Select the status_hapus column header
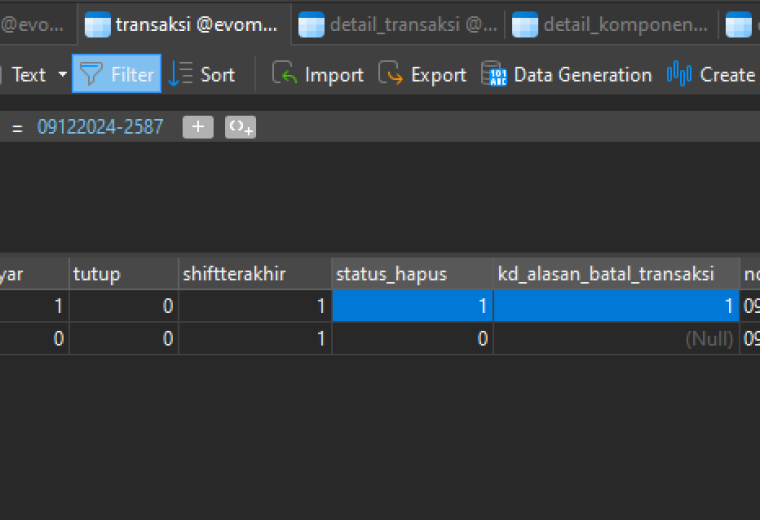 point(412,274)
